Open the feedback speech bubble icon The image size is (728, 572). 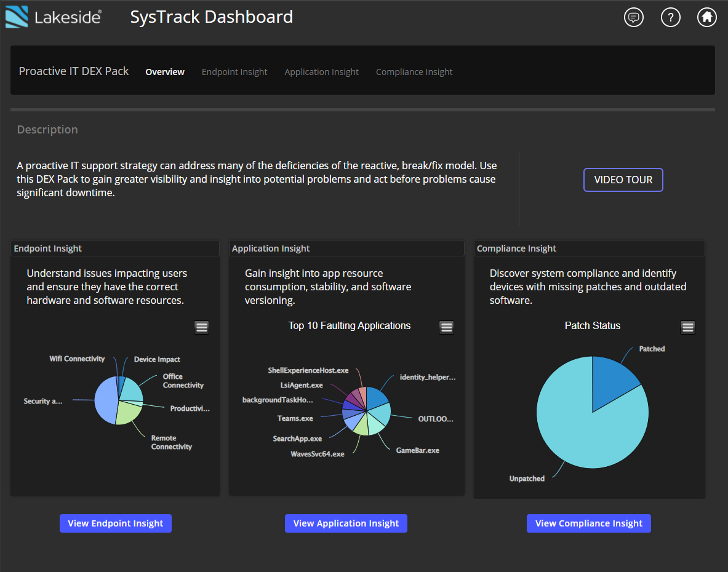coord(634,17)
